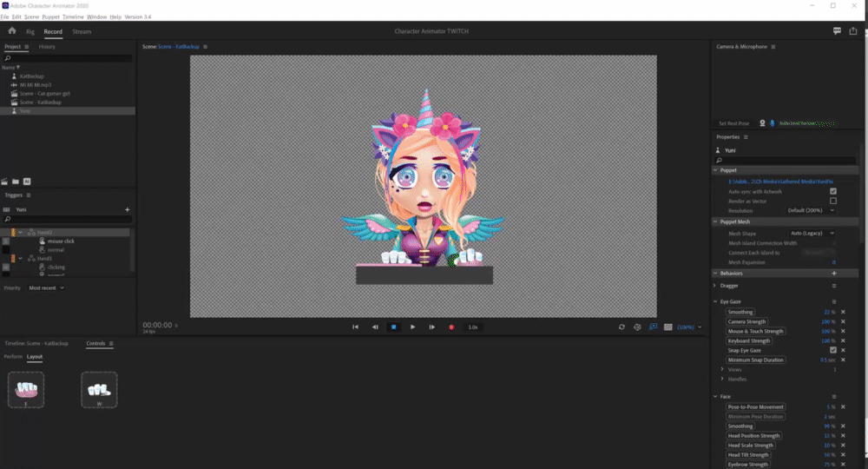
Task: Step forward one frame
Action: tap(431, 327)
